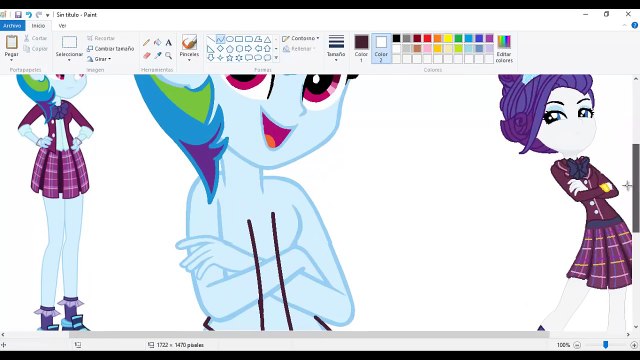Choose the Rounded rectangle shape
Image resolution: width=640 pixels, height=360 pixels.
tap(249, 39)
